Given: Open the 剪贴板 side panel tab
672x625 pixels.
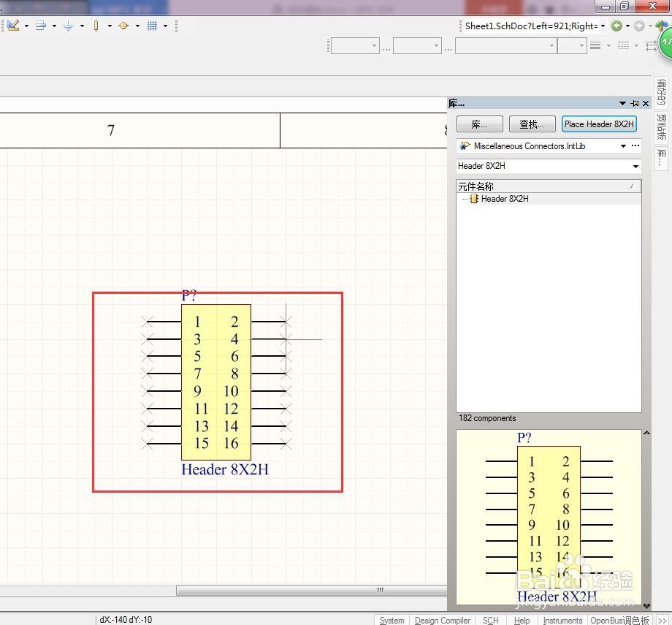Looking at the screenshot, I should pyautogui.click(x=661, y=127).
